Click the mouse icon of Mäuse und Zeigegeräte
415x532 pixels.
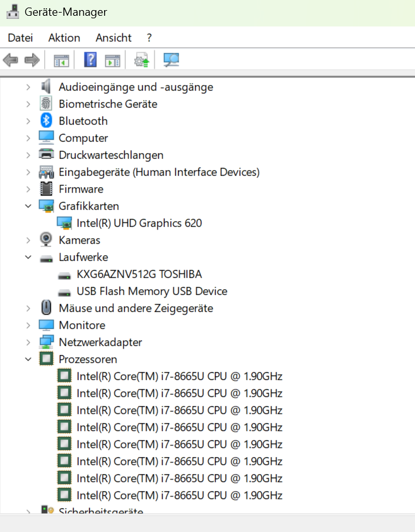pos(46,308)
